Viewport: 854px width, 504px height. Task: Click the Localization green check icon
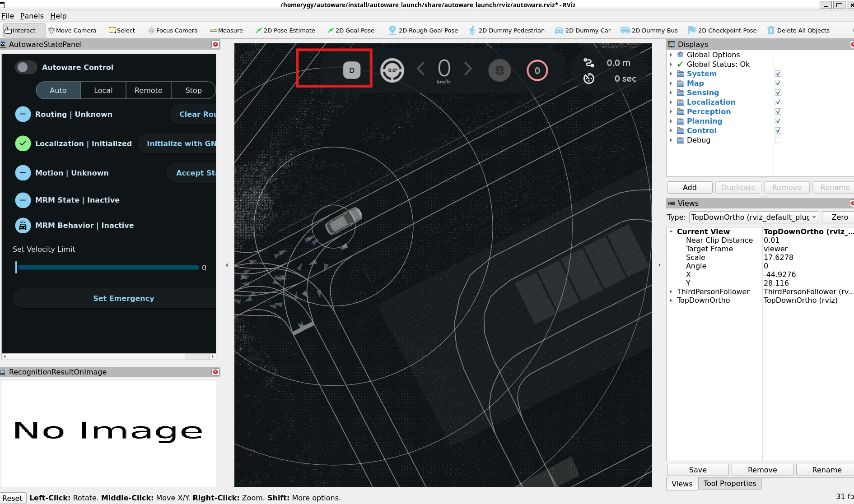click(23, 143)
